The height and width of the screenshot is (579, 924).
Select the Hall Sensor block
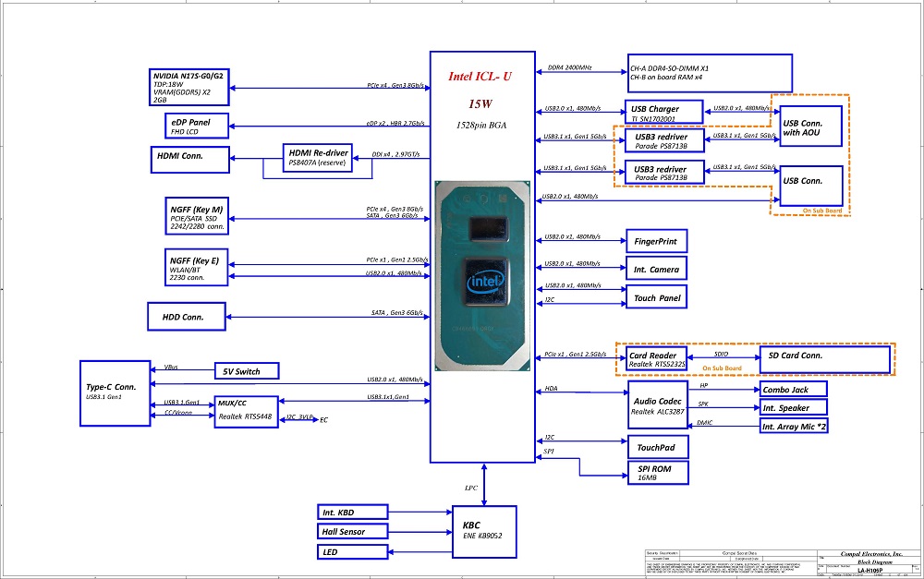click(352, 531)
